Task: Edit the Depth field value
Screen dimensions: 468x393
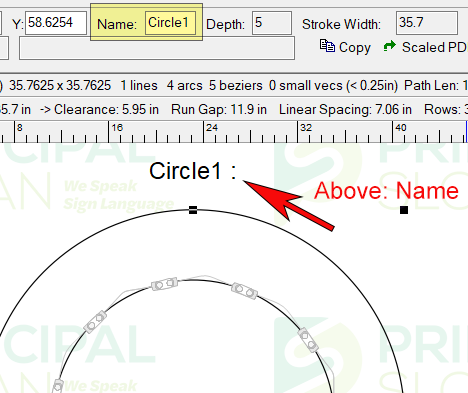Action: click(272, 23)
